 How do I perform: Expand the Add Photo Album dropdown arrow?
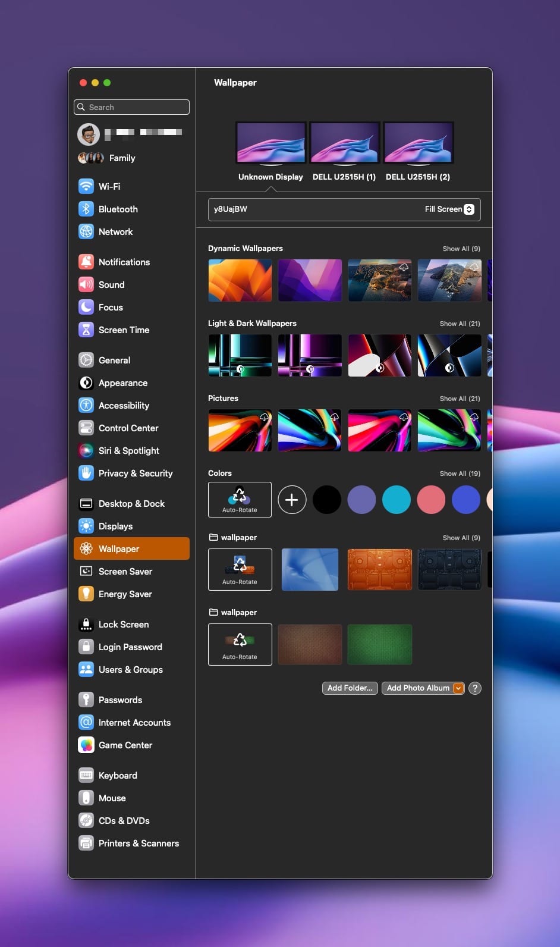tap(458, 688)
